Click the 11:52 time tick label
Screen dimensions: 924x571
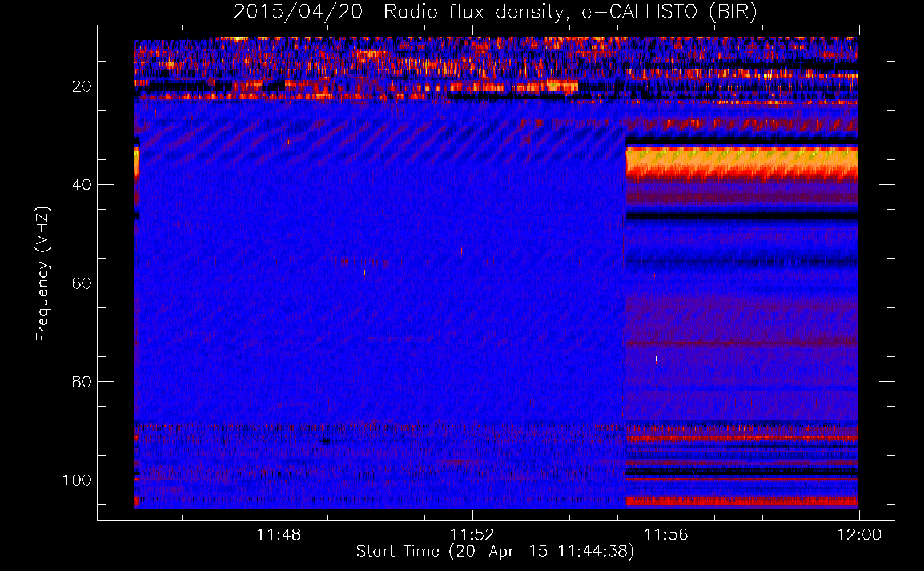point(472,535)
